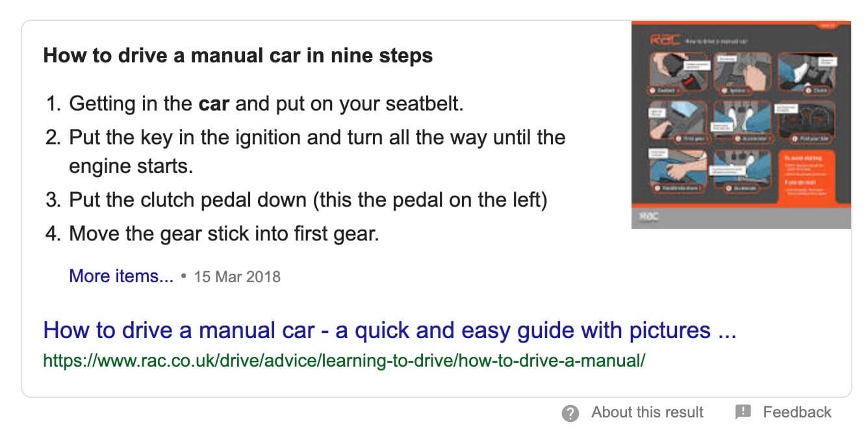Screen dimensions: 868x433
Task: Click the 15 Mar 2018 date text
Action: [x=237, y=277]
